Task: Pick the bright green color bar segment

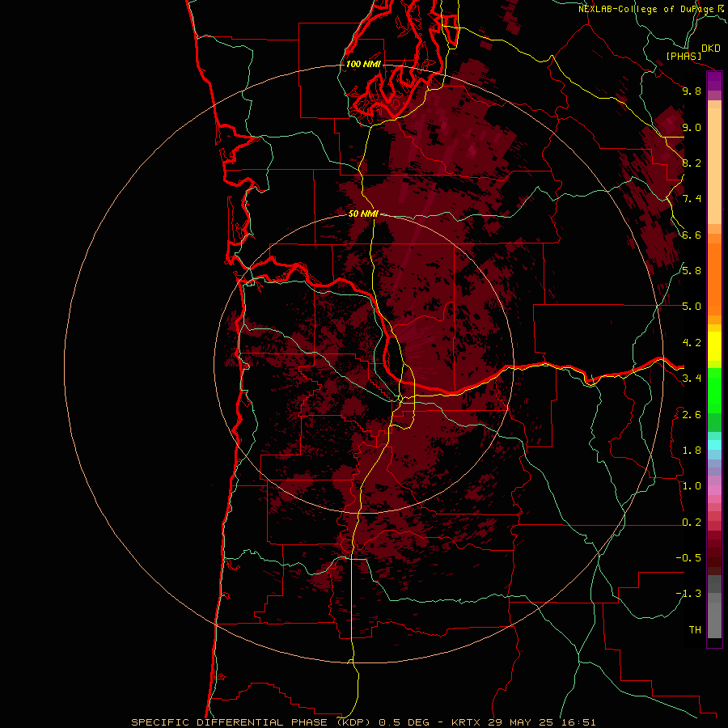Action: pyautogui.click(x=714, y=391)
